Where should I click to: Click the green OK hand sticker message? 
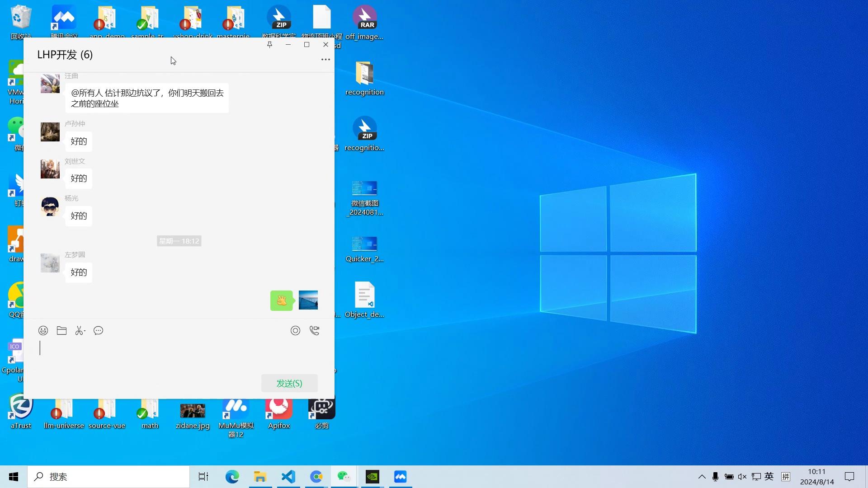(282, 300)
